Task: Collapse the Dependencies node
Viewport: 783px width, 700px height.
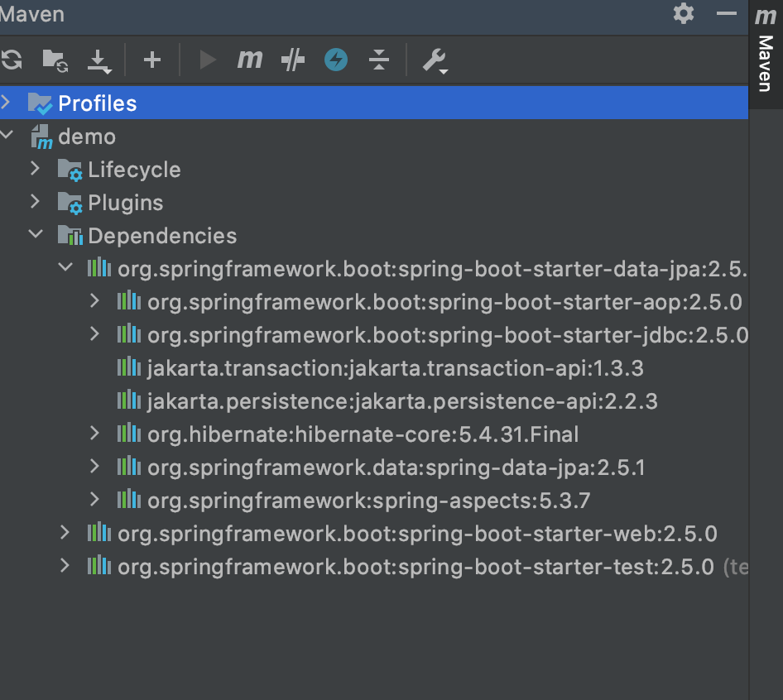Action: click(35, 234)
